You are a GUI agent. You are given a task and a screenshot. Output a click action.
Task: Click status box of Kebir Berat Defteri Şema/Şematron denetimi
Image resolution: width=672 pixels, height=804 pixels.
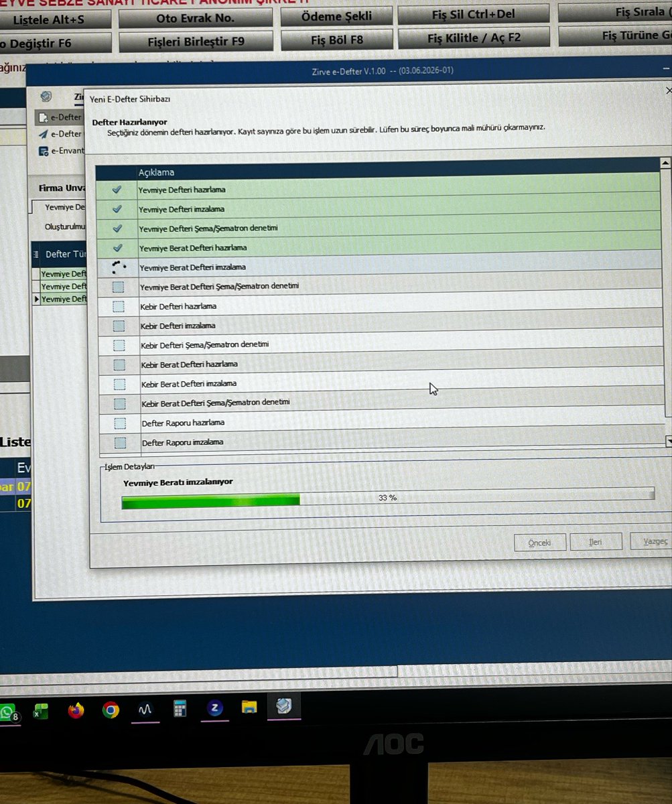pyautogui.click(x=120, y=404)
